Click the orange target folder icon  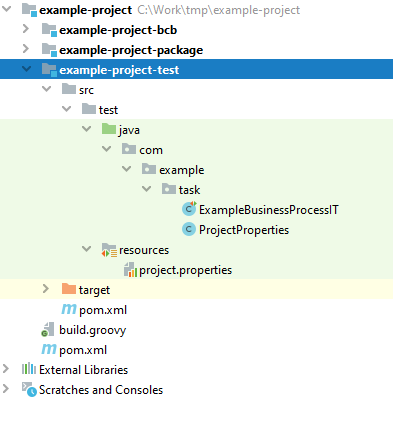click(x=69, y=289)
